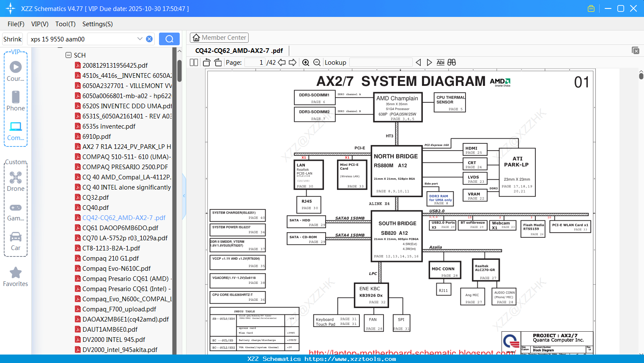
Task: Open Compaq 210 G1.pdf
Action: 110,258
